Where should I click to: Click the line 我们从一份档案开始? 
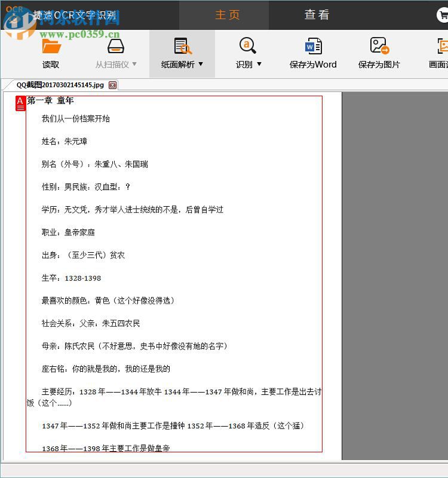pyautogui.click(x=76, y=118)
